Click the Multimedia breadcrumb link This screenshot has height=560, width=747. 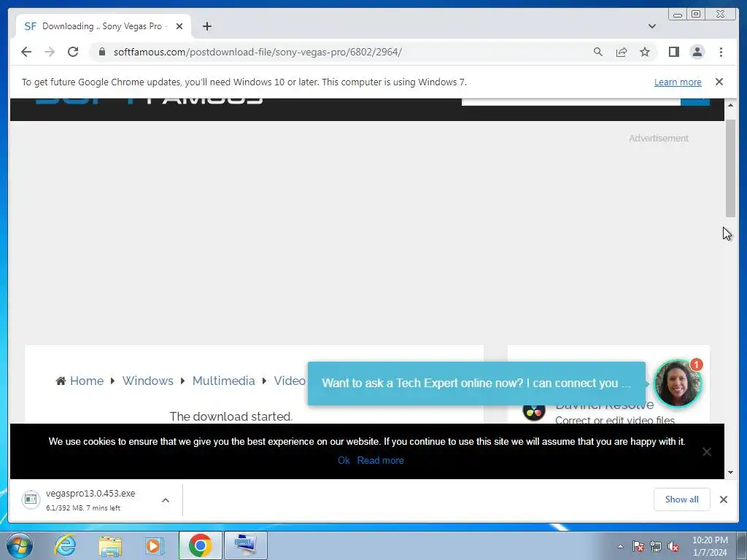[223, 381]
